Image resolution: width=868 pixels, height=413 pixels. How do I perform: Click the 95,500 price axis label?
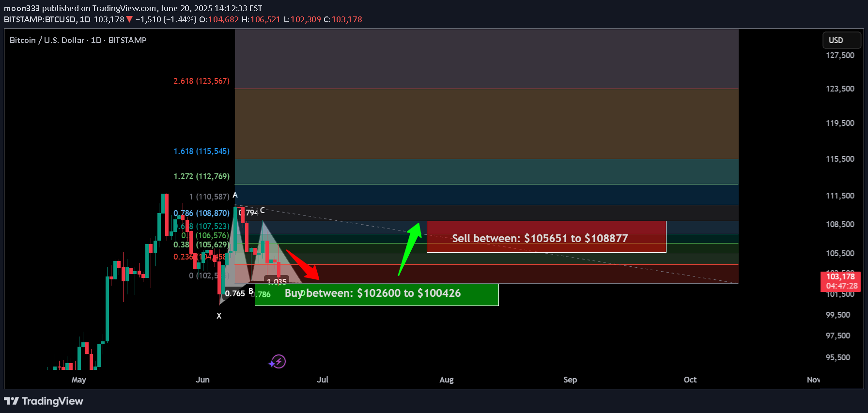tap(838, 357)
